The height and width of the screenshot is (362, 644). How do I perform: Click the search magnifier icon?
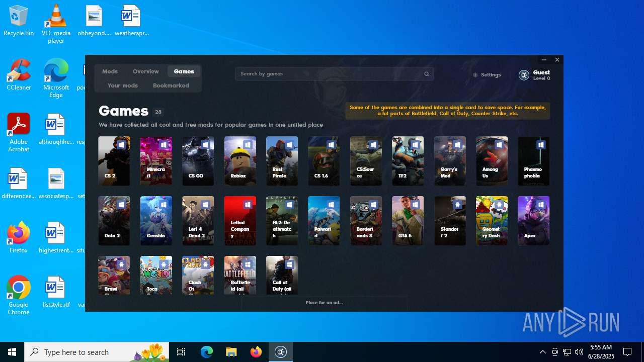426,74
